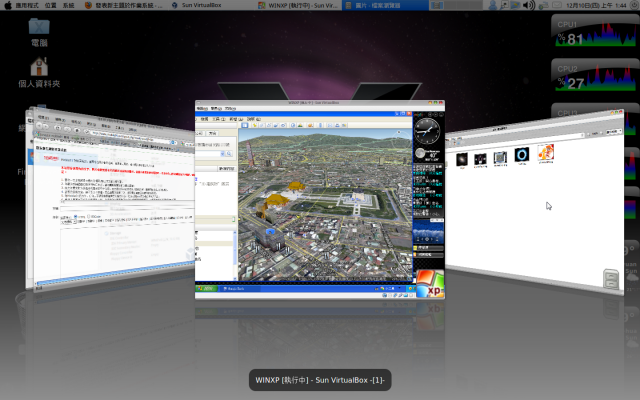Screen dimensions: 640x400
Task: Select the image file browser window preview
Action: point(534,202)
